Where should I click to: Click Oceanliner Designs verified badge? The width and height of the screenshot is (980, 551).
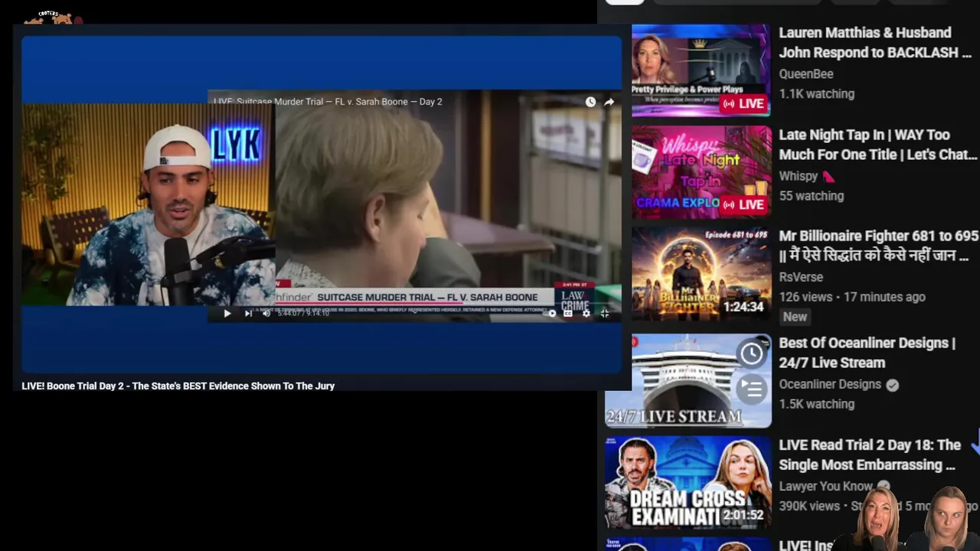pyautogui.click(x=892, y=385)
